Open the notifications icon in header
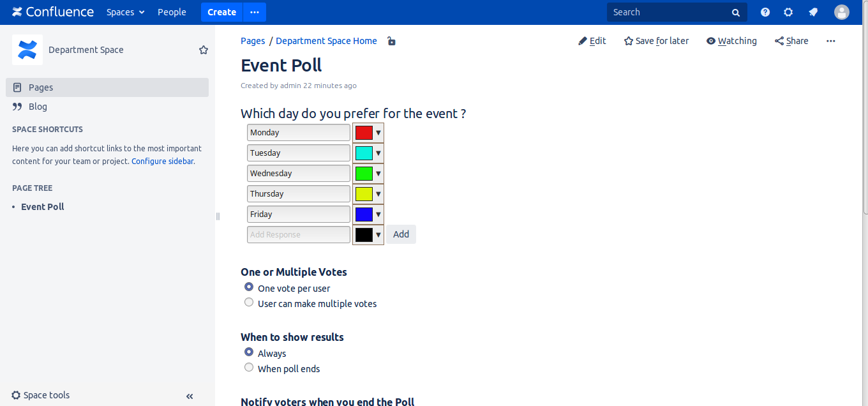This screenshot has height=406, width=868. pyautogui.click(x=813, y=12)
